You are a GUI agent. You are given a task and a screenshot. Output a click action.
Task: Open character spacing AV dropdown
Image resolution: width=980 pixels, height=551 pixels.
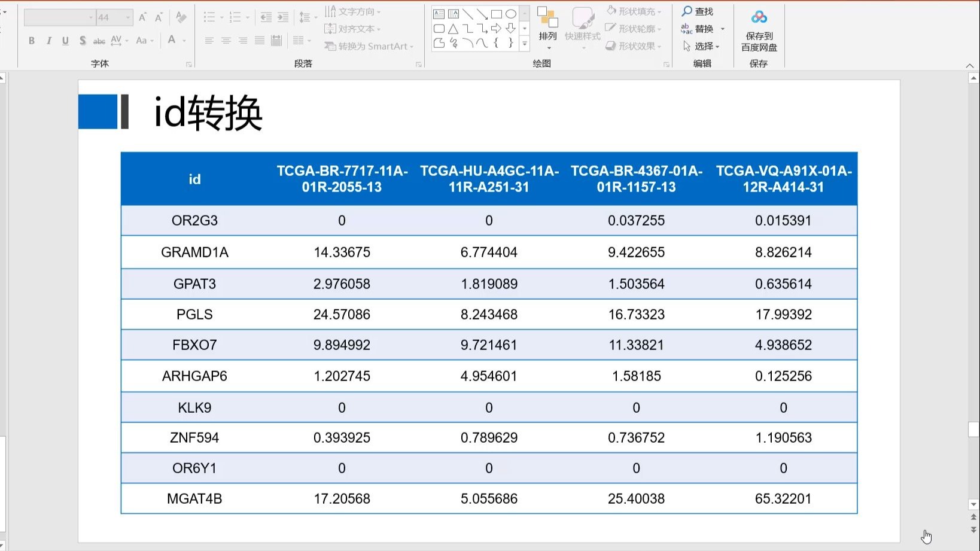click(120, 41)
